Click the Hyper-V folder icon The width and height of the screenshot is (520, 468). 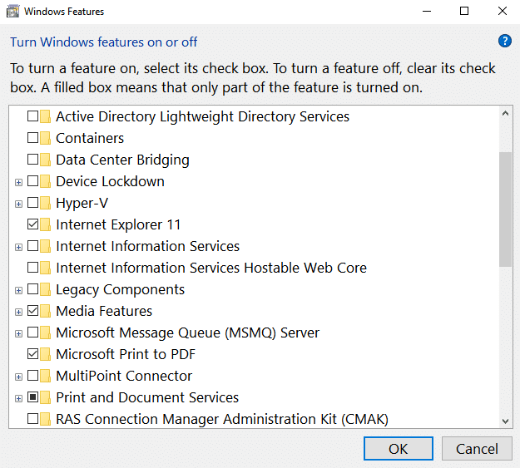(45, 203)
